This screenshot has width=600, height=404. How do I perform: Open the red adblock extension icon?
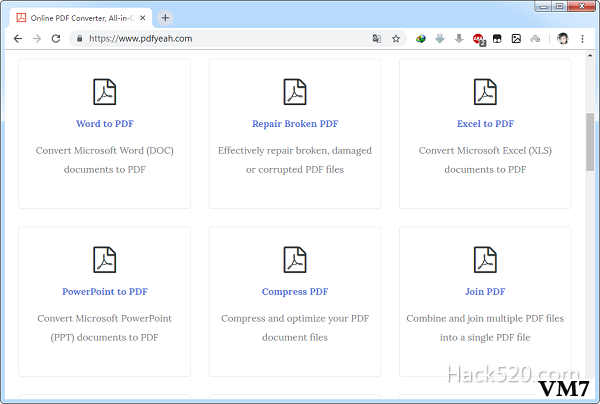(479, 39)
